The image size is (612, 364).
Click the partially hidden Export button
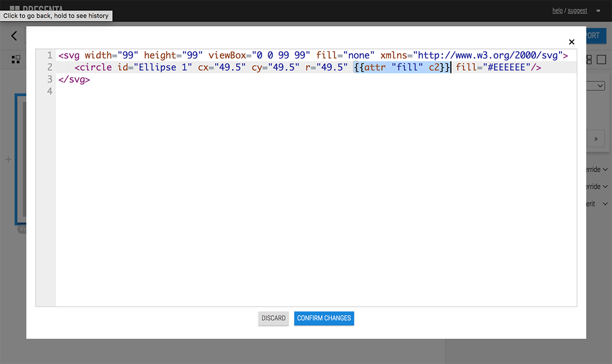pos(596,36)
